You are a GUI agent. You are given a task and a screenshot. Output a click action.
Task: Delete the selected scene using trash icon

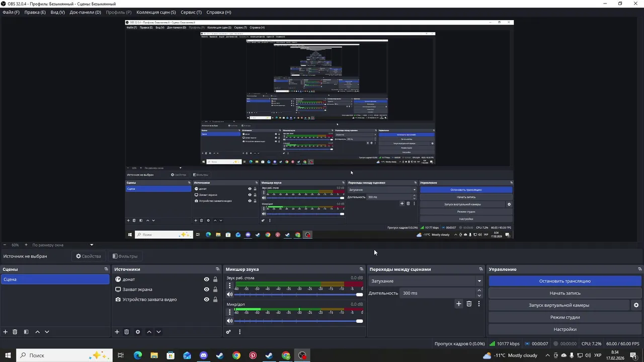click(15, 332)
